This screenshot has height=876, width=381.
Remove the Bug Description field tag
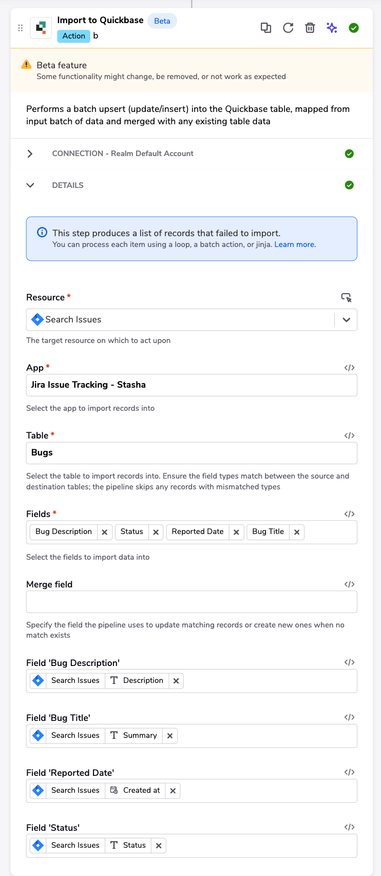[104, 532]
